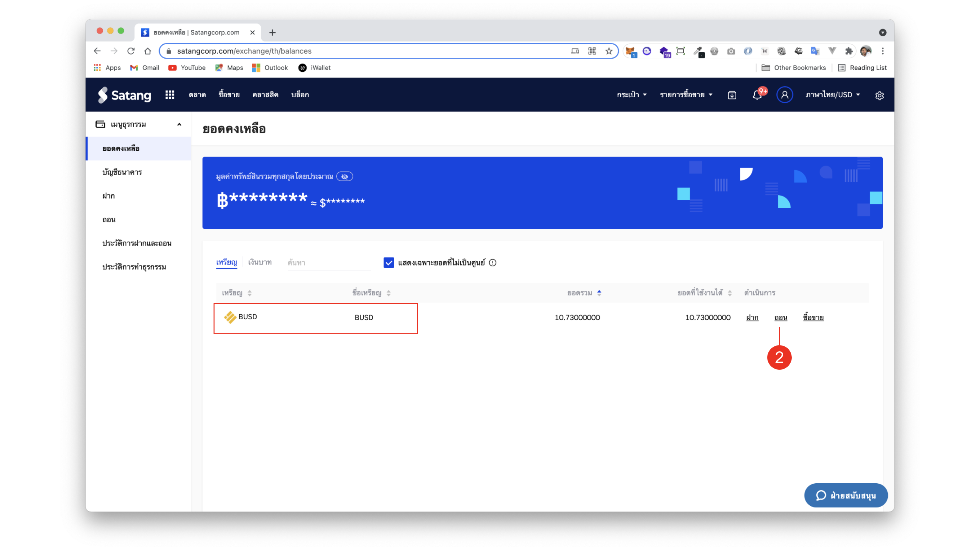Screen dimensions: 980x550
Task: Open บล็อก in top navigation
Action: click(x=300, y=95)
